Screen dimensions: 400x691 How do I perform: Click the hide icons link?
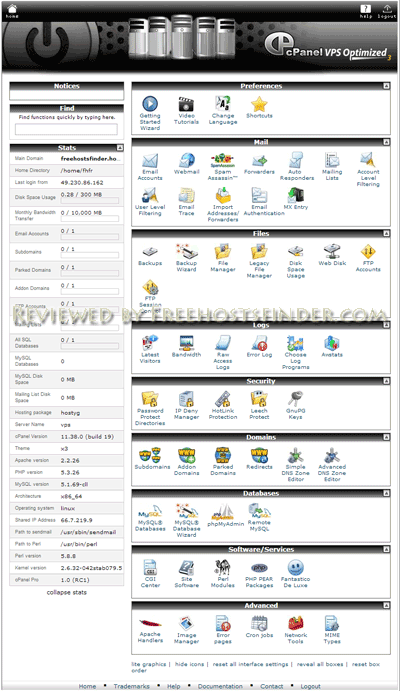189,664
